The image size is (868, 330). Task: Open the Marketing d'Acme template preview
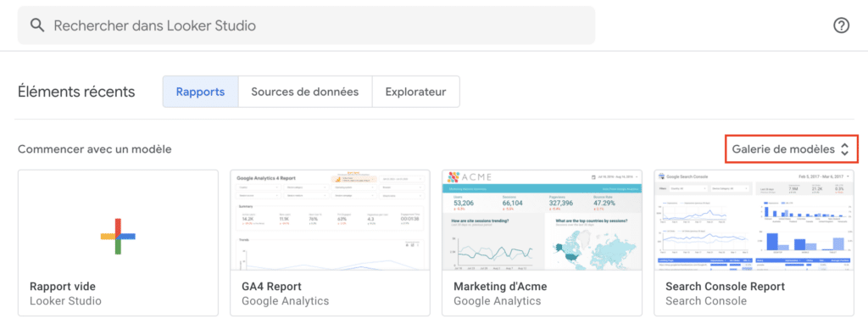tap(542, 221)
